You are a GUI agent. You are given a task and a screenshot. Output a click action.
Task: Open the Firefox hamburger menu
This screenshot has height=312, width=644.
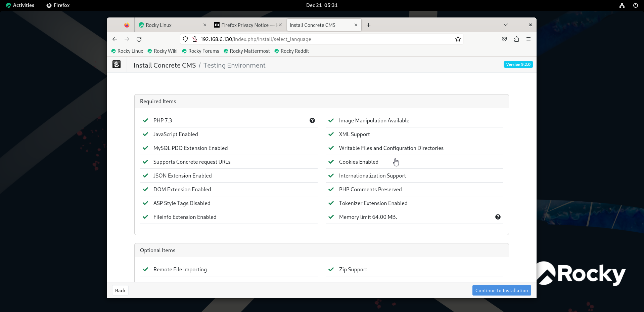(528, 39)
